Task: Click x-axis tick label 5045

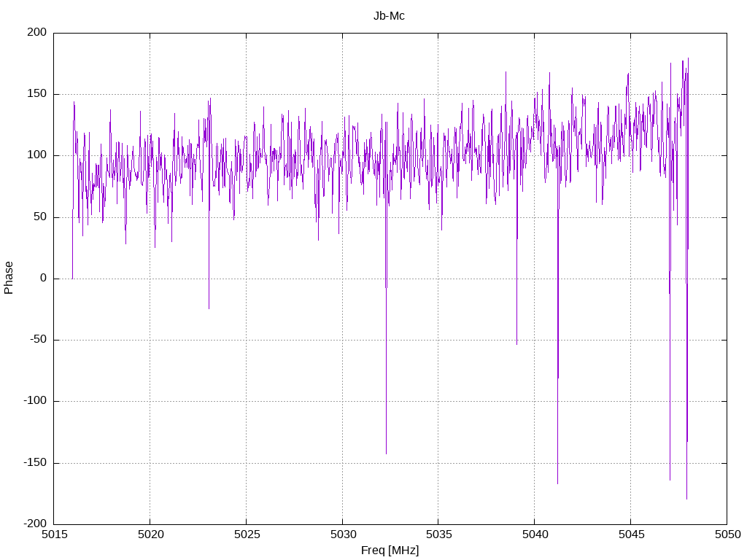Action: point(632,534)
